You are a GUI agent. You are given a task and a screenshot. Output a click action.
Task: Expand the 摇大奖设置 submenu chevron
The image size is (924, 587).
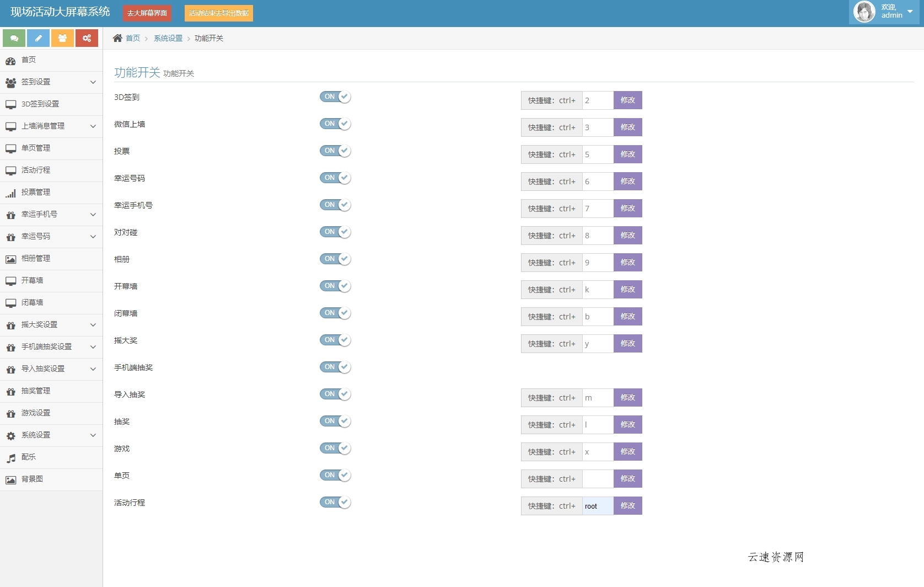(x=93, y=325)
